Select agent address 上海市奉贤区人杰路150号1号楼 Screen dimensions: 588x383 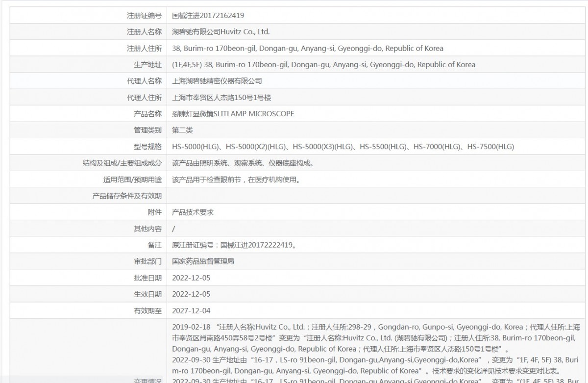click(x=221, y=98)
